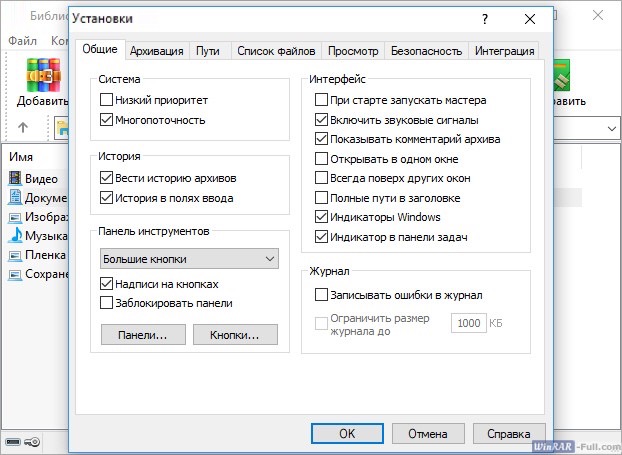The image size is (622, 455).
Task: Click the Музыка note icon in file list
Action: (x=15, y=235)
